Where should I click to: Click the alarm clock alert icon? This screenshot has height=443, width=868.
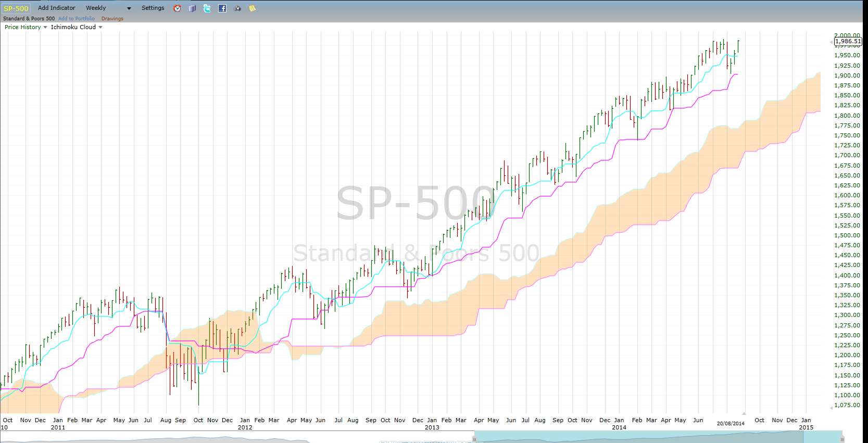[178, 8]
